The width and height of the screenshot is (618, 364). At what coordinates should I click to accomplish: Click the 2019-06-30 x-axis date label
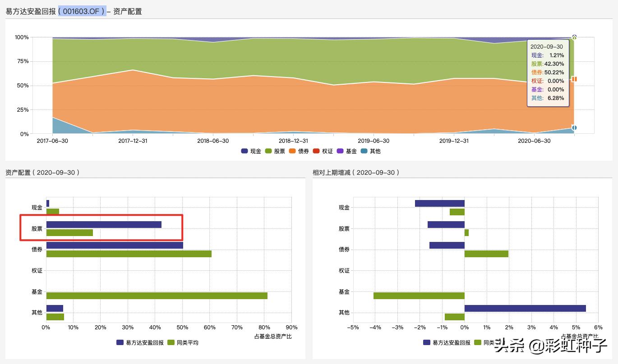[x=374, y=141]
